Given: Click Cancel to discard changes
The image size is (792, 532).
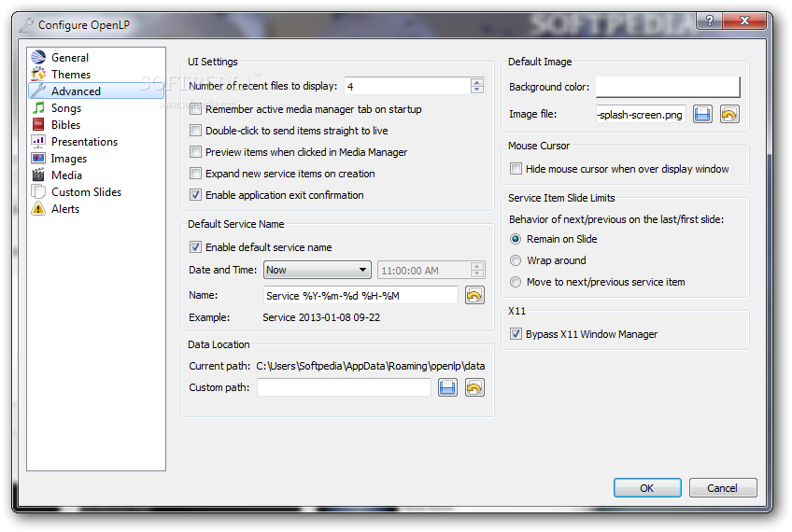Looking at the screenshot, I should click(x=722, y=488).
